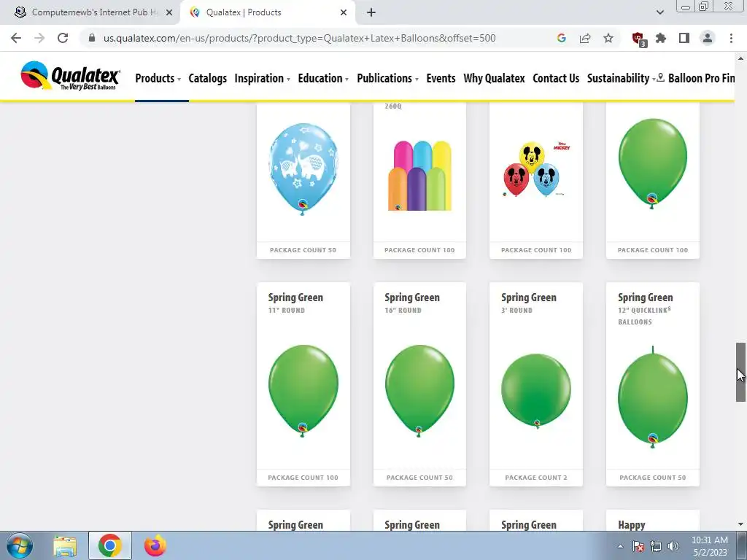Open the Windows Start menu

[20, 545]
